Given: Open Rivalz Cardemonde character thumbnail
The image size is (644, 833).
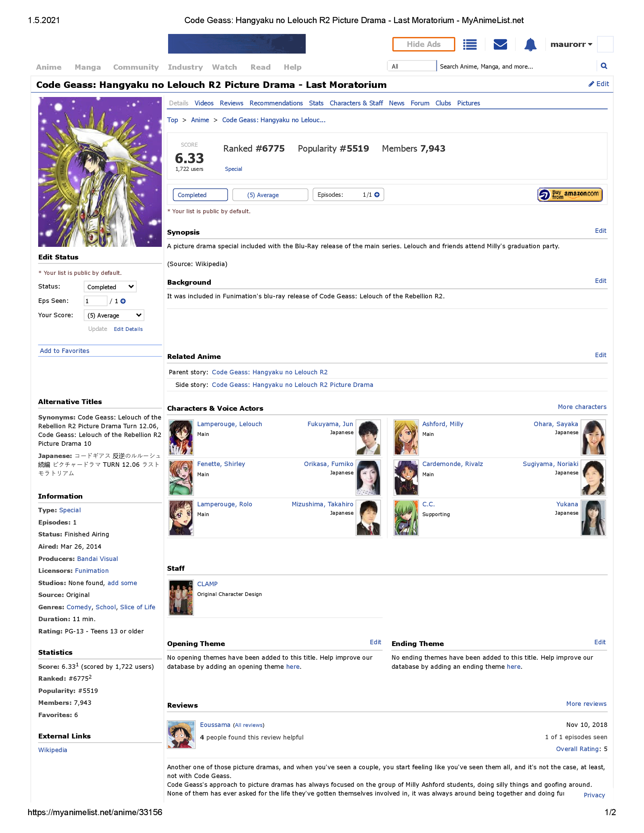Looking at the screenshot, I should pyautogui.click(x=406, y=478).
